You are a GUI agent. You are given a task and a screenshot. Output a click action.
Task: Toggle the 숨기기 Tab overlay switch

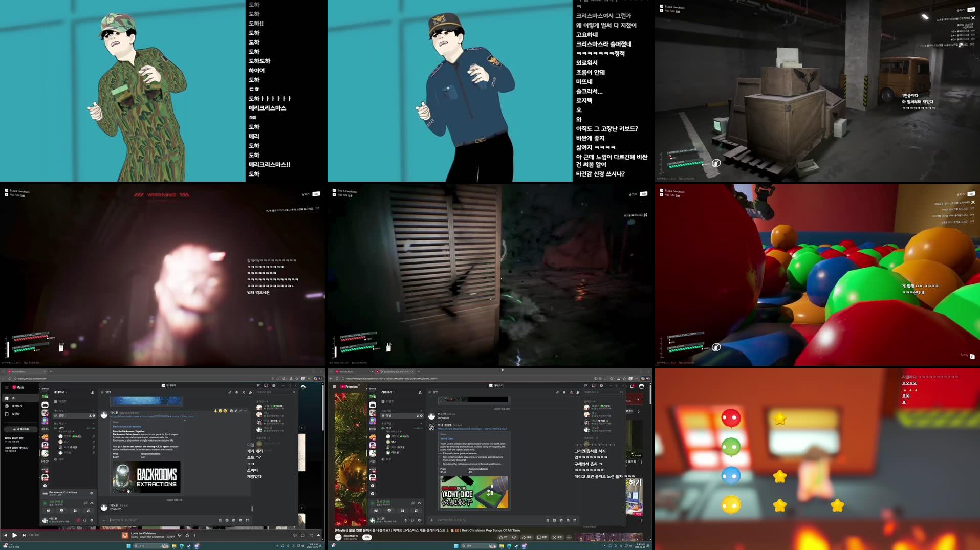click(x=316, y=193)
